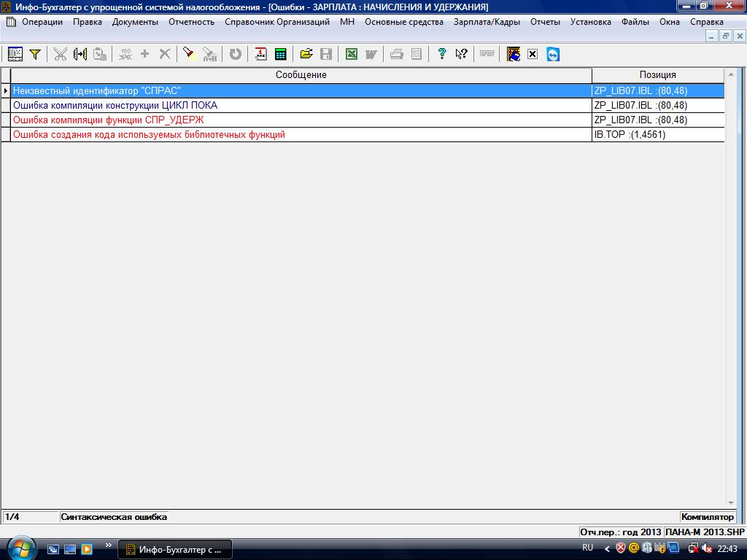Open the Файлы menu
Image resolution: width=747 pixels, height=560 pixels.
pos(635,22)
